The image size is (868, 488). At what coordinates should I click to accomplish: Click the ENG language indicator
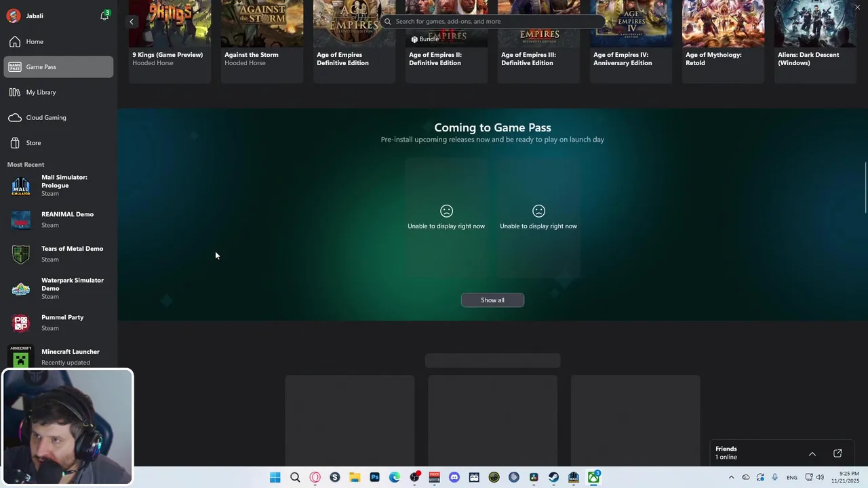tap(791, 478)
